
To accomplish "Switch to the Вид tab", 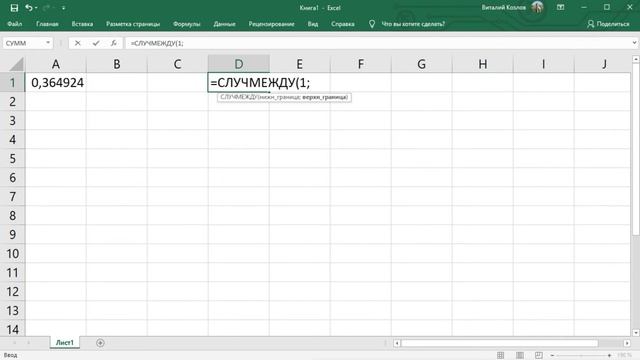I will point(313,24).
